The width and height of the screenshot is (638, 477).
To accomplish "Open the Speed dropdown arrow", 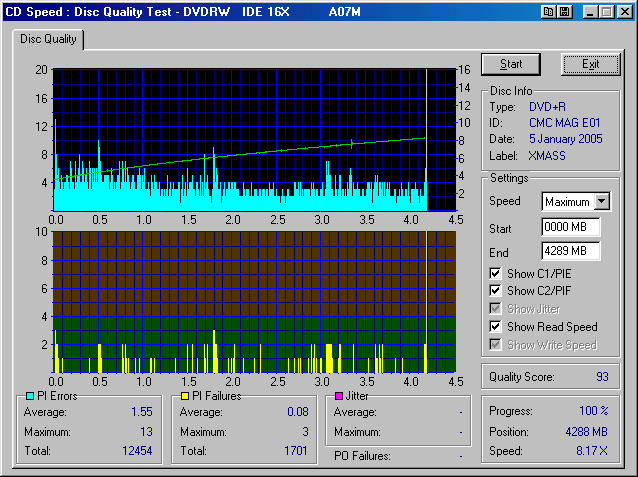I will tap(602, 201).
